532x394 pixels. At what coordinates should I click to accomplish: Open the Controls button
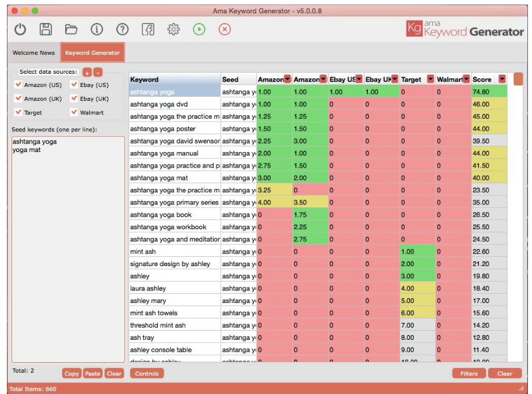[147, 373]
